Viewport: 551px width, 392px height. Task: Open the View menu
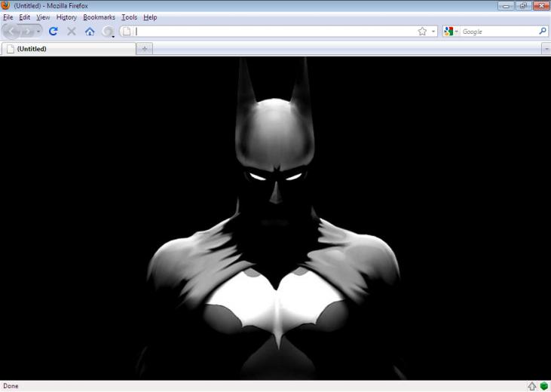coord(43,17)
